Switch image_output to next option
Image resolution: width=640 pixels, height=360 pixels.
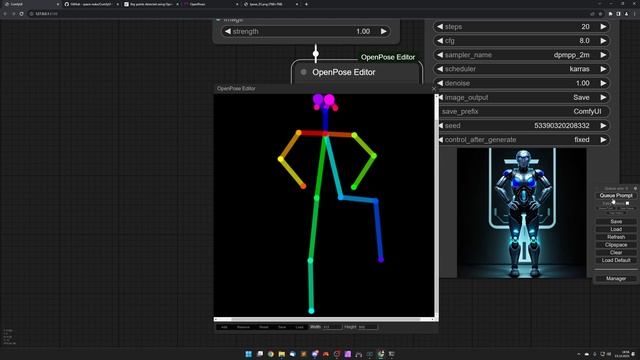pyautogui.click(x=603, y=98)
